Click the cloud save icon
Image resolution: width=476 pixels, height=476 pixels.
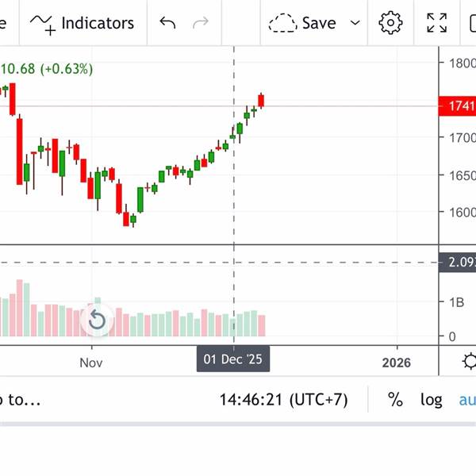tap(282, 23)
